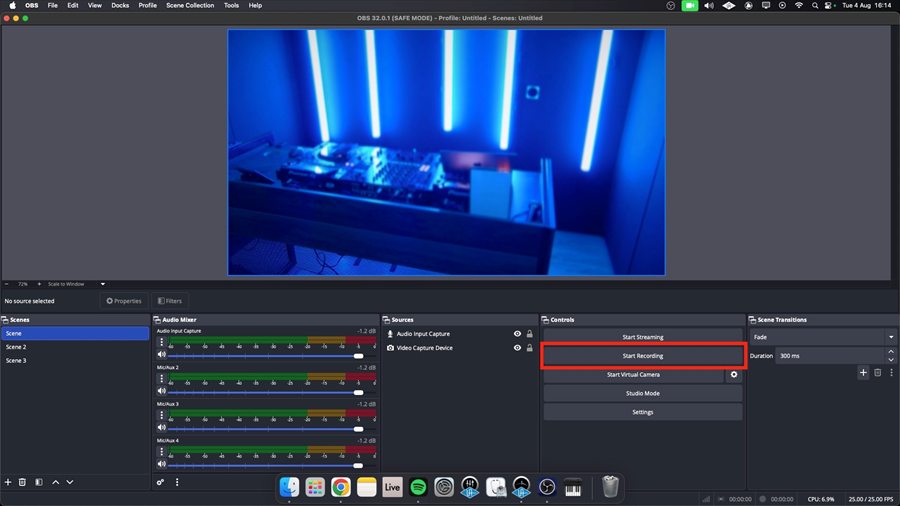The height and width of the screenshot is (506, 900).
Task: Enable Studio Mode button
Action: tap(643, 394)
